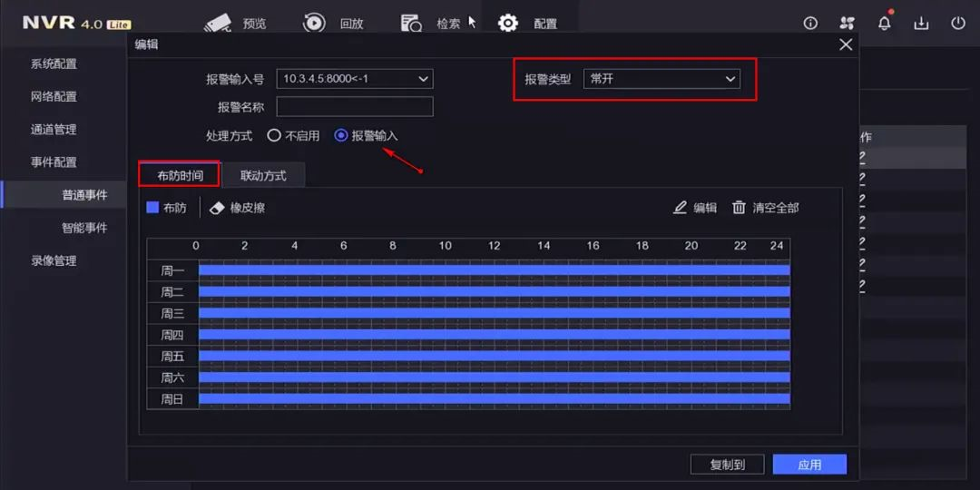Click the 配置 gear icon
980x490 pixels.
pos(508,23)
